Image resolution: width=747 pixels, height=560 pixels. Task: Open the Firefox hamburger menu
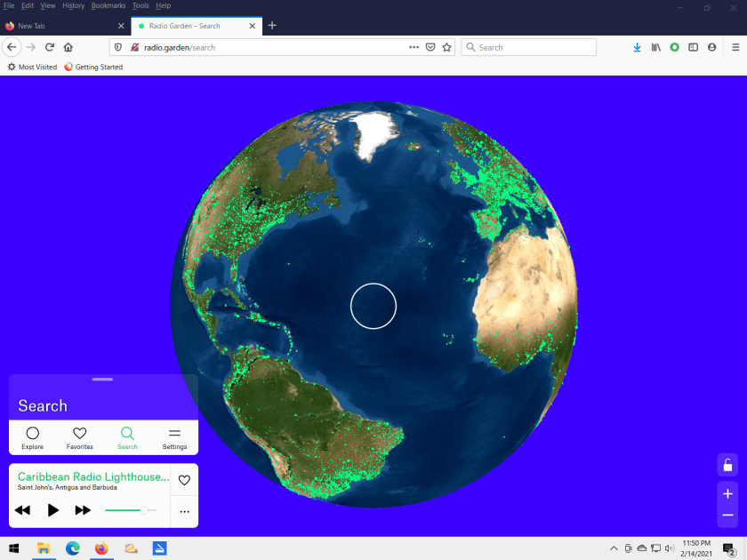point(735,47)
